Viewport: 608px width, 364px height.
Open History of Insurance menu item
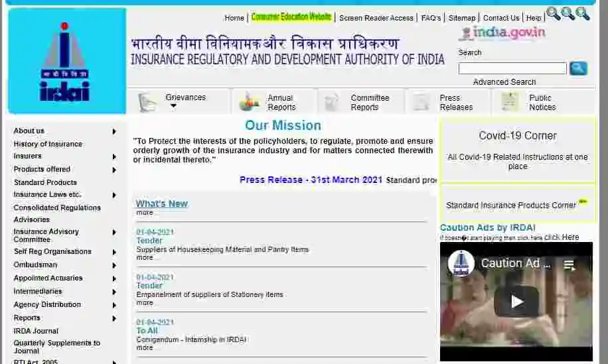(x=48, y=144)
